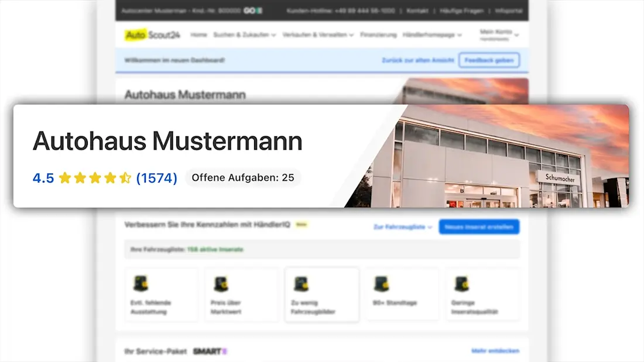
Task: Click the 'Zu wenig Fahrzeugbilder' card icon
Action: coord(301,284)
